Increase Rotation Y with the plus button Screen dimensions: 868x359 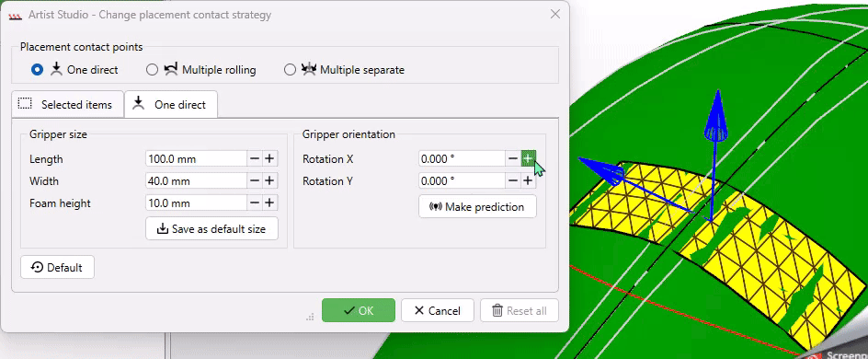pyautogui.click(x=528, y=181)
